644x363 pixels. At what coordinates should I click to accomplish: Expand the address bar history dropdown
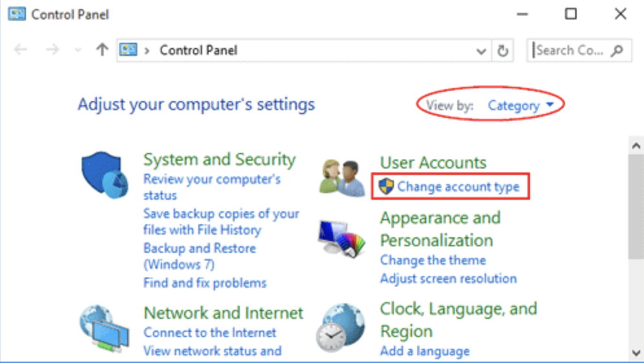point(481,51)
